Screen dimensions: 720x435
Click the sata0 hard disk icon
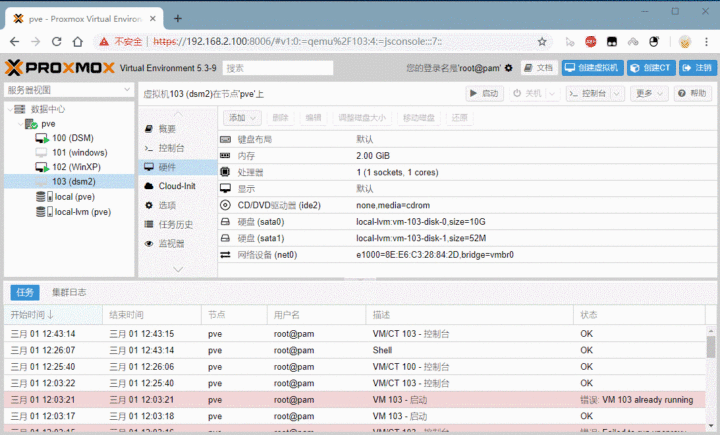[225, 221]
